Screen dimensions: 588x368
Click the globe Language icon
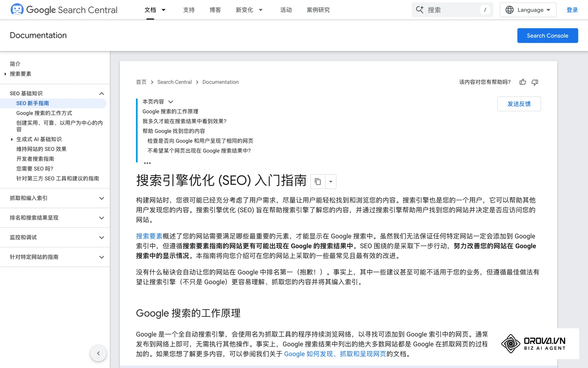pyautogui.click(x=509, y=10)
